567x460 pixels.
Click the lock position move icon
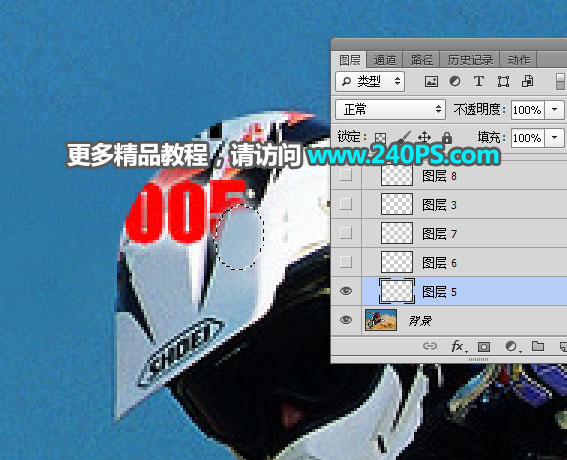coord(424,137)
